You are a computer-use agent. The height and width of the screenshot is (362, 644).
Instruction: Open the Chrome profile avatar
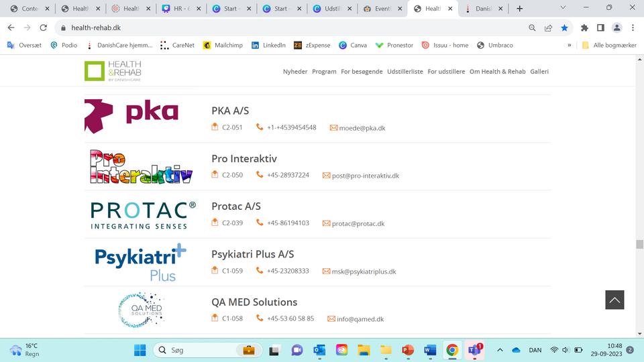point(617,27)
